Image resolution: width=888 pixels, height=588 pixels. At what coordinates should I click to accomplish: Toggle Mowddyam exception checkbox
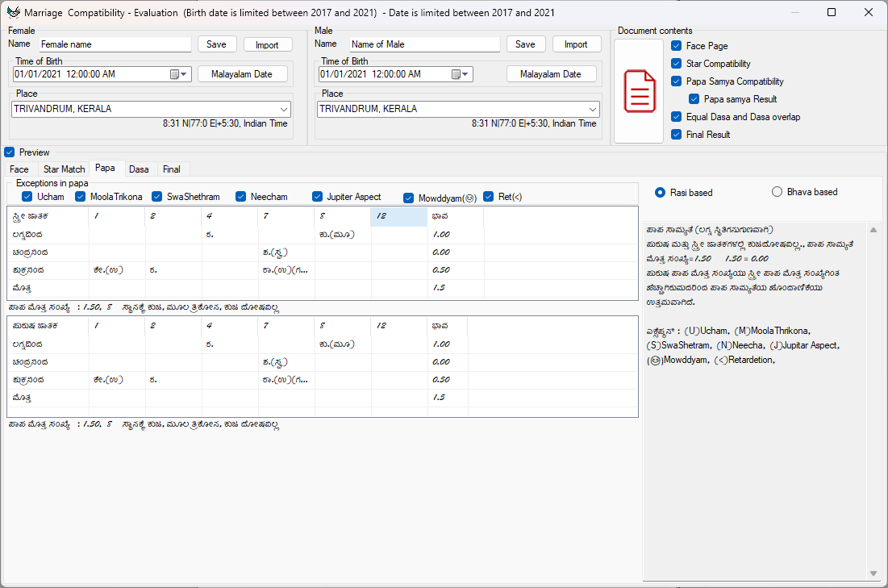coord(408,198)
